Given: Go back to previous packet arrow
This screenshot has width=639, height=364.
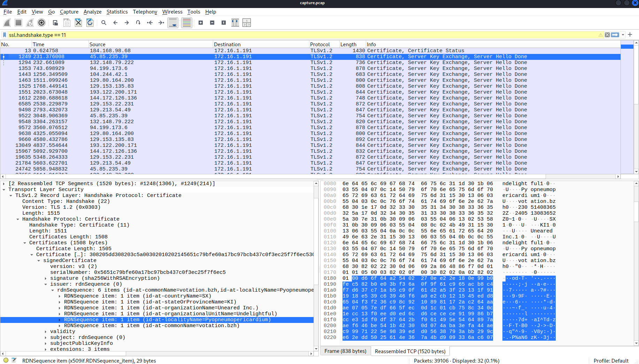Looking at the screenshot, I should click(x=115, y=23).
